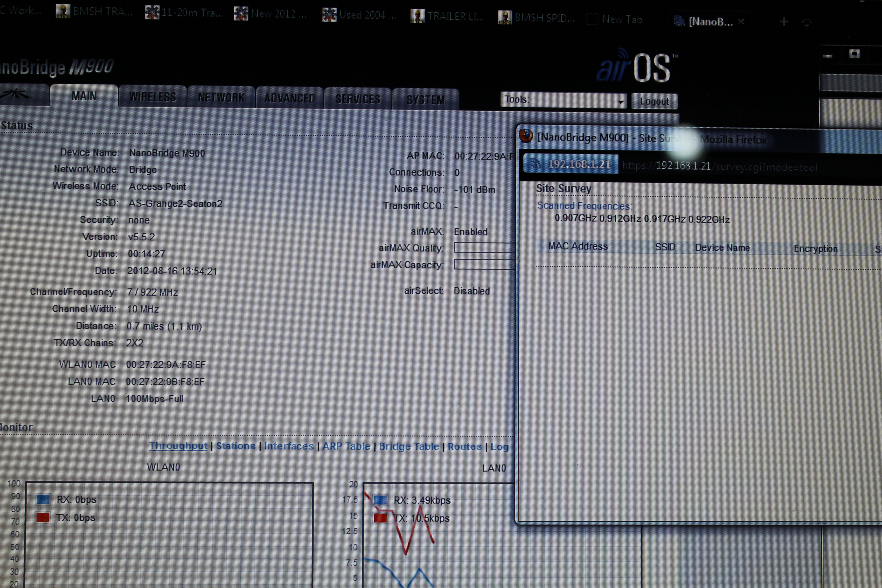Open a new browser tab with plus icon
The width and height of the screenshot is (882, 588).
pyautogui.click(x=784, y=22)
